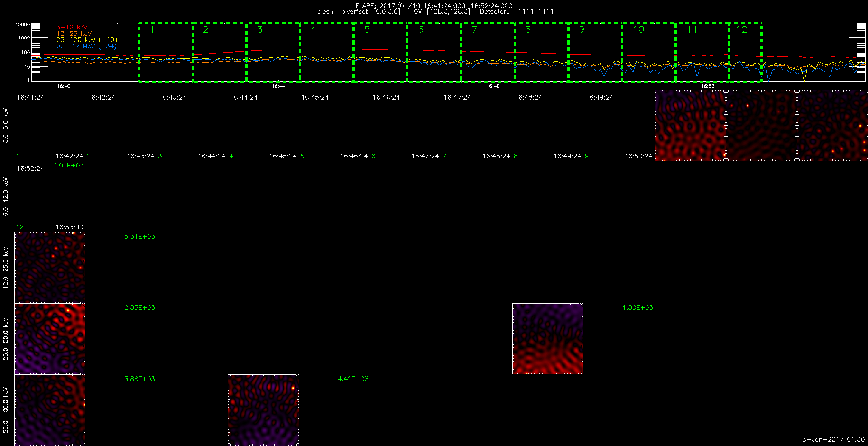868x446 pixels.
Task: Click interval number 1 inside the light-curve plot
Action: pyautogui.click(x=152, y=29)
